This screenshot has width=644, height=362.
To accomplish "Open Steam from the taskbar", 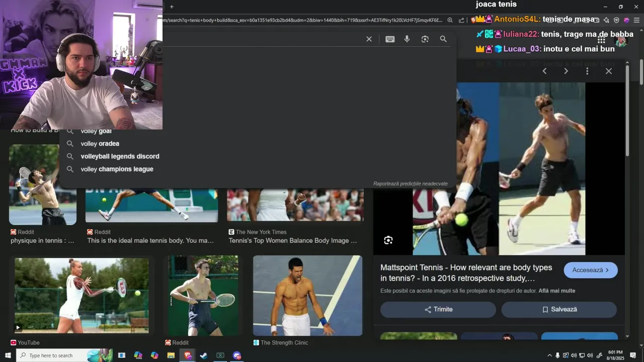I will [204, 355].
